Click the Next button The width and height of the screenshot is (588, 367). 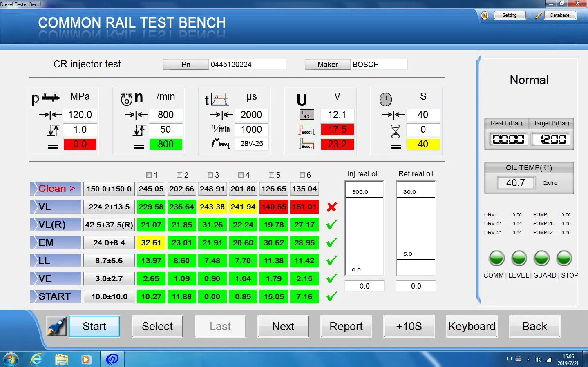[283, 326]
